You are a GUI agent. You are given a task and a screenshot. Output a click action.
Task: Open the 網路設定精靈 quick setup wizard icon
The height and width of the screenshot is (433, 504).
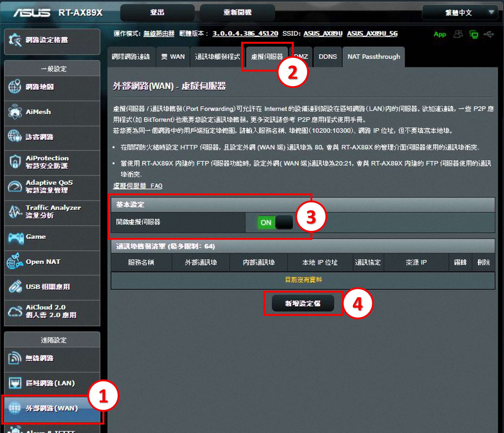(x=15, y=40)
